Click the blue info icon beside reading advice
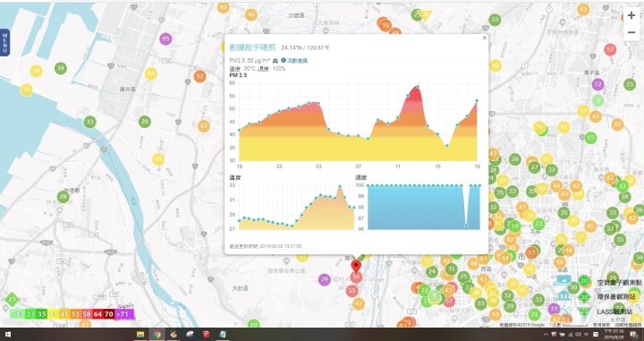 (284, 60)
